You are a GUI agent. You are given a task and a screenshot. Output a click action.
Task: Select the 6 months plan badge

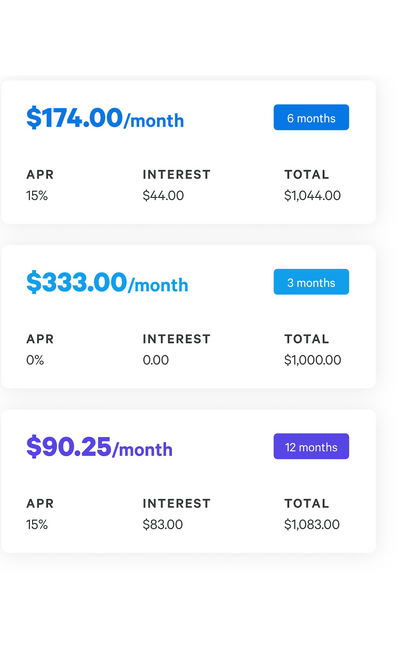tap(311, 117)
